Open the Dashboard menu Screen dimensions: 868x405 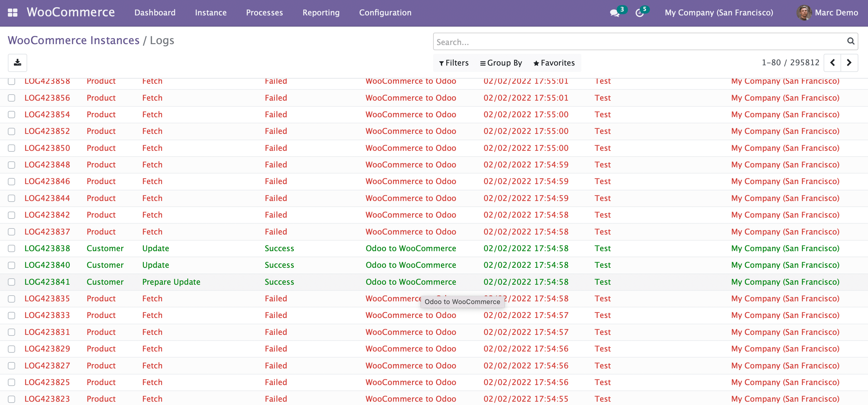[x=155, y=12]
